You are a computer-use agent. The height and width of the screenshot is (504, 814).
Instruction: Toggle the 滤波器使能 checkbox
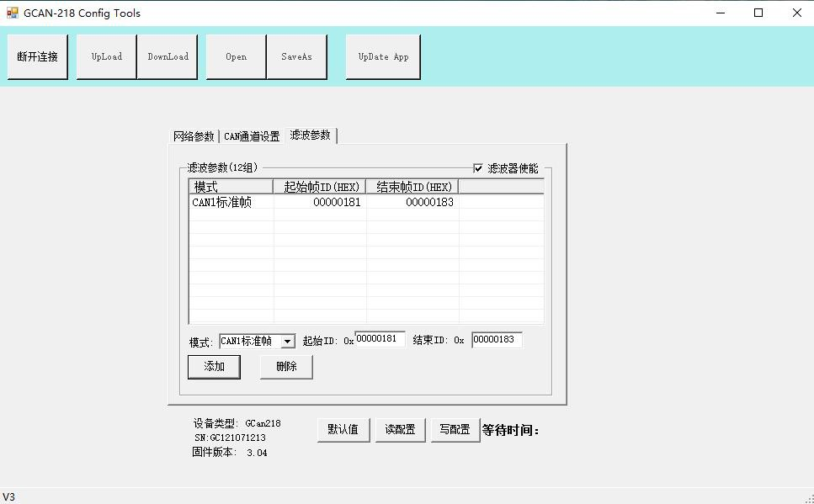[x=478, y=168]
